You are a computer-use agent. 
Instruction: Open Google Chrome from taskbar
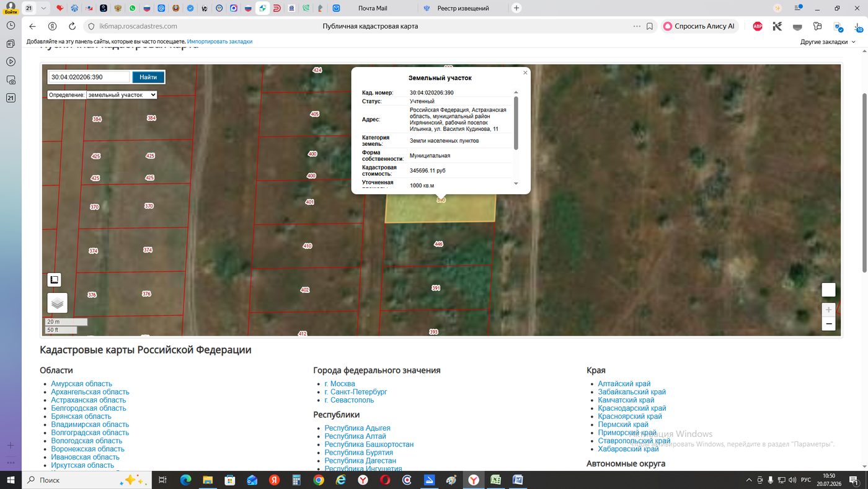[x=319, y=480]
